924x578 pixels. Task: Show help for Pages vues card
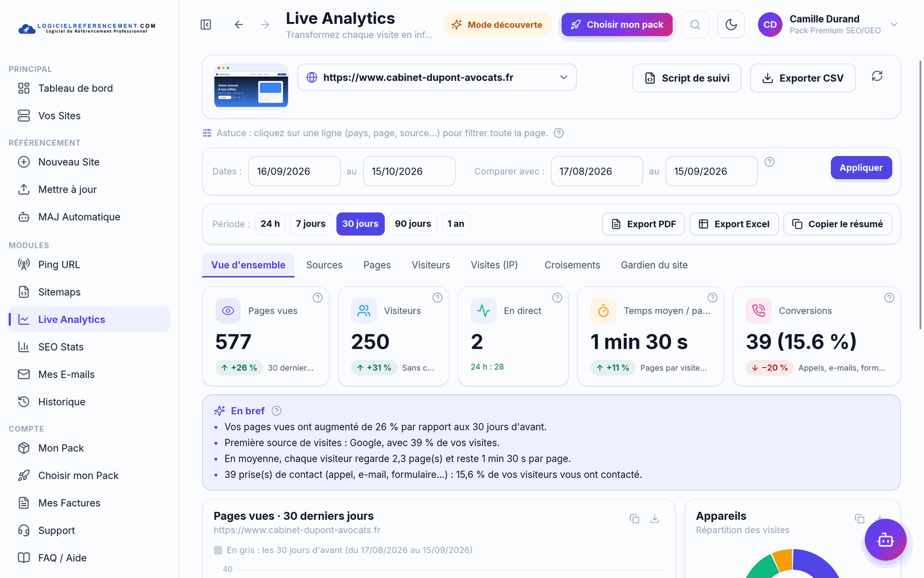(x=318, y=297)
